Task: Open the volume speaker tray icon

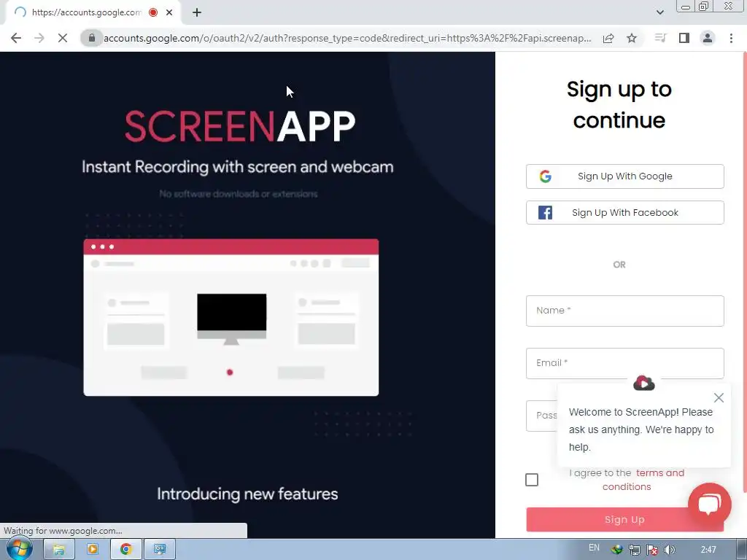Action: click(x=670, y=550)
